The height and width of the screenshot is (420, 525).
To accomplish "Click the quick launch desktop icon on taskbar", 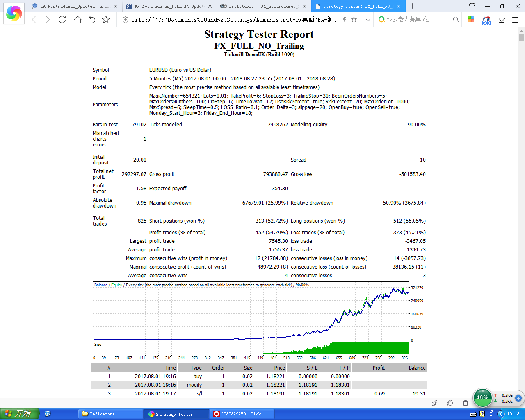I will click(x=48, y=414).
